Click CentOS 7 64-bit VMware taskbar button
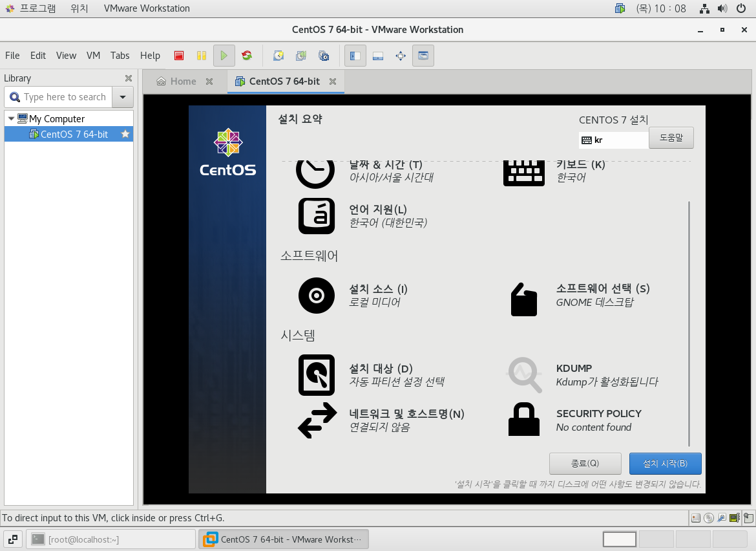Screen dimensions: 756x551 [x=284, y=539]
